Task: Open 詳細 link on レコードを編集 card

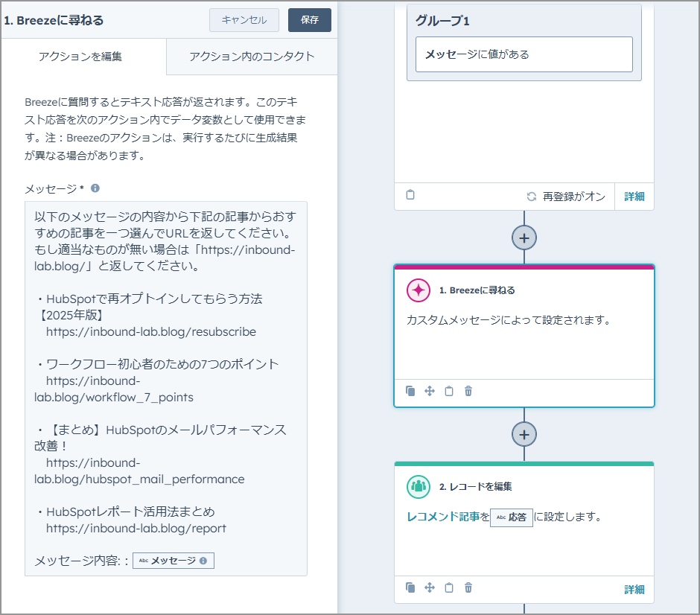Action: pyautogui.click(x=634, y=590)
